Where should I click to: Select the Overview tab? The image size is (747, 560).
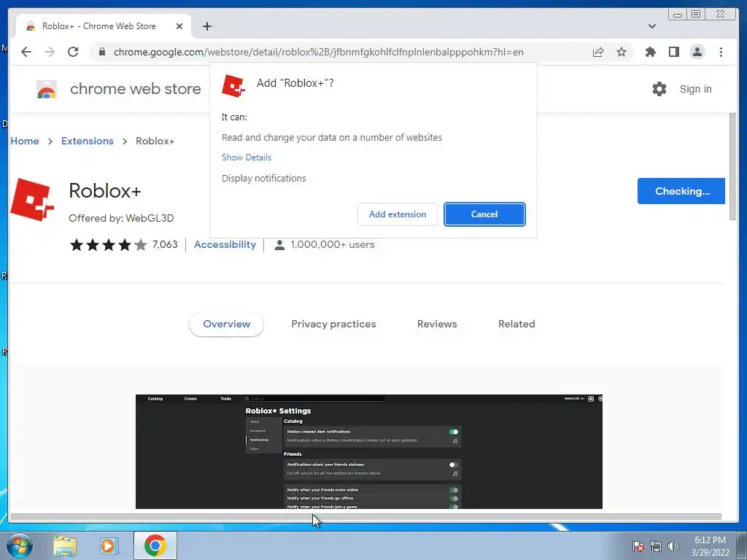click(226, 324)
